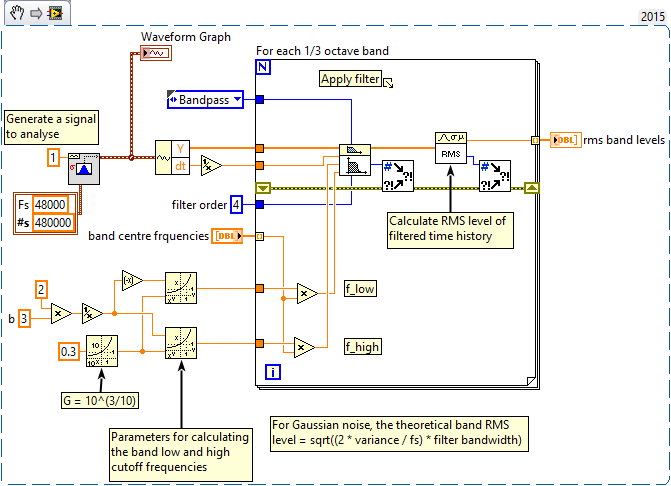Click the iteration i terminal

coord(273,372)
